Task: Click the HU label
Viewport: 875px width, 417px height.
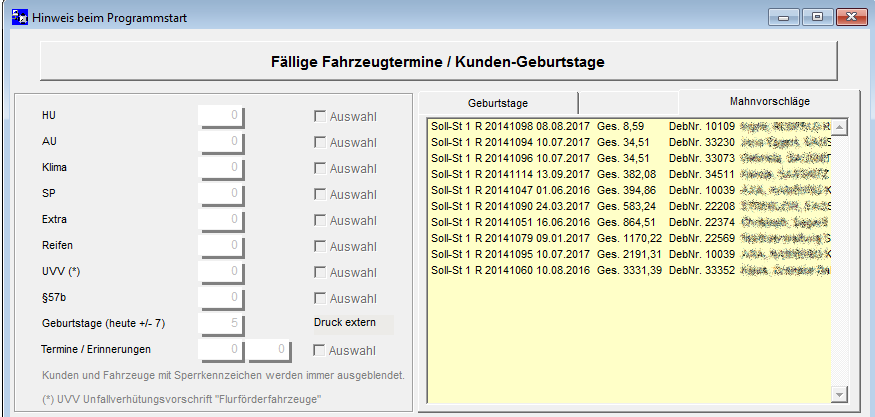Action: click(x=49, y=116)
